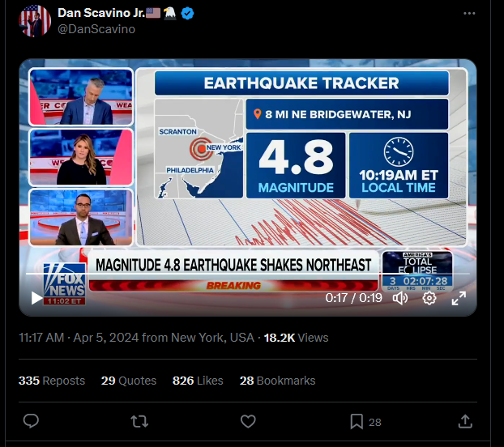Viewport: 504px width, 447px height.
Task: Open the @DanScavino handle link
Action: [x=96, y=29]
